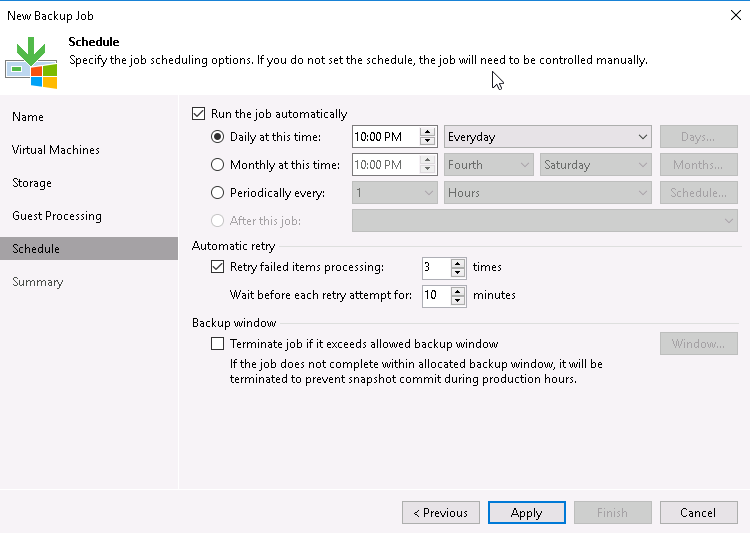The height and width of the screenshot is (533, 750).
Task: Click the Schedule backup job header icon
Action: click(x=32, y=59)
